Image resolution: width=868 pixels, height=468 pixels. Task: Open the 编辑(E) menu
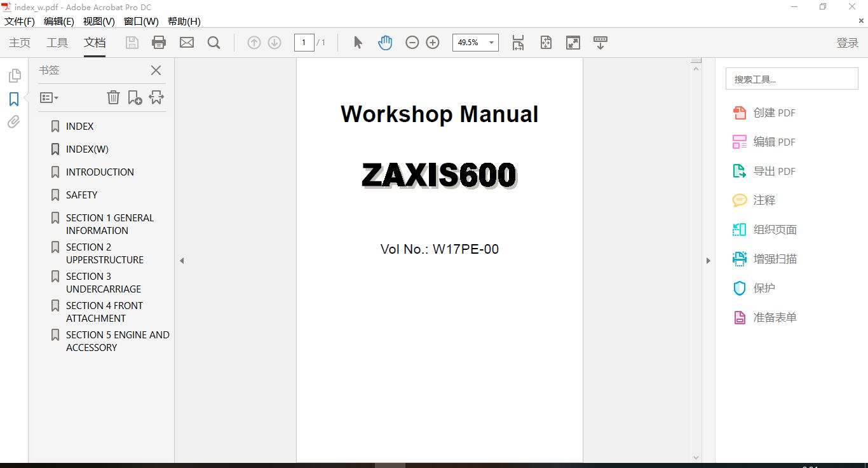pos(59,21)
